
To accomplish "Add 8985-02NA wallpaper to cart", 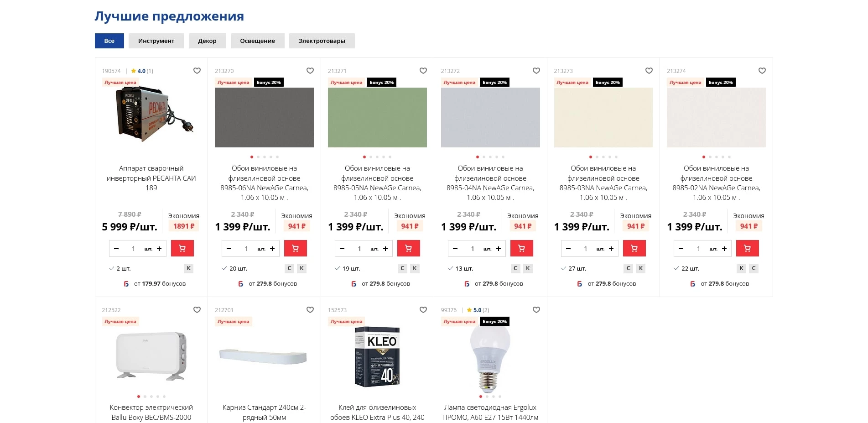I will 747,248.
